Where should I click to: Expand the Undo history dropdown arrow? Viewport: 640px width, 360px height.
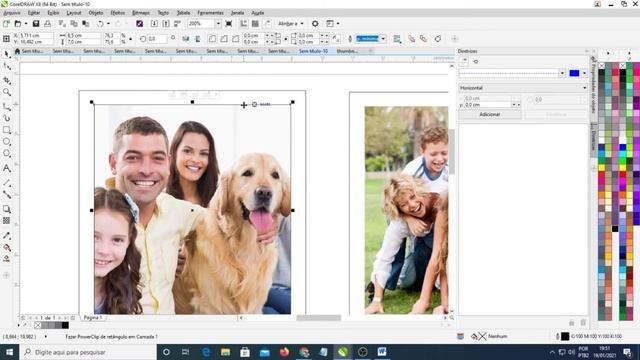pyautogui.click(x=108, y=24)
